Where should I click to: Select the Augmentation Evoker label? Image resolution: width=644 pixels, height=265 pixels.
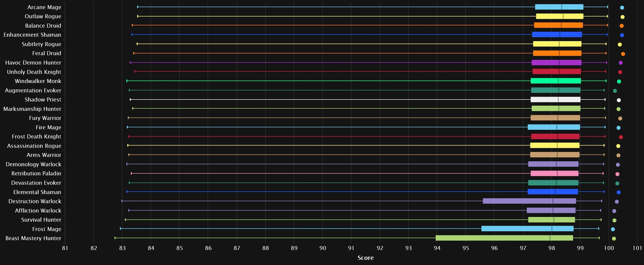tap(33, 90)
